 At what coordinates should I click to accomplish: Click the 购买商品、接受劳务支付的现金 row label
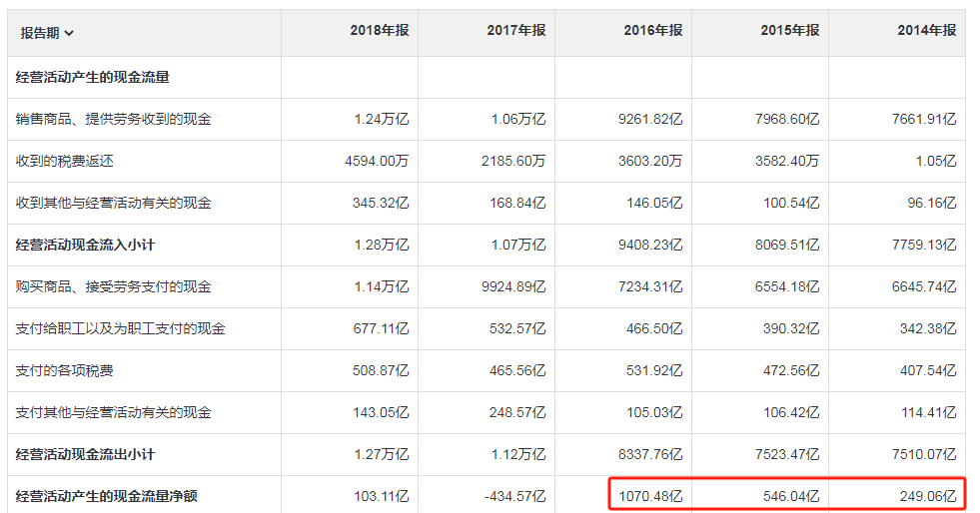[x=113, y=286]
